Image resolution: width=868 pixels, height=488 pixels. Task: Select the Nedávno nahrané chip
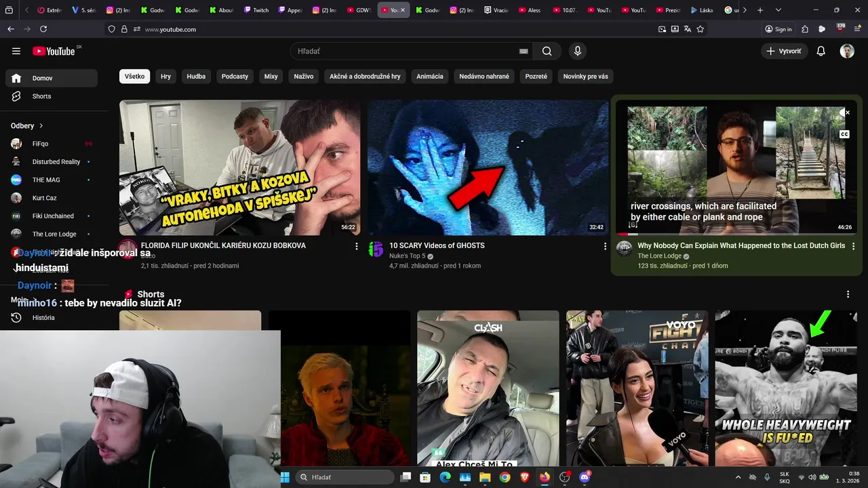[484, 77]
